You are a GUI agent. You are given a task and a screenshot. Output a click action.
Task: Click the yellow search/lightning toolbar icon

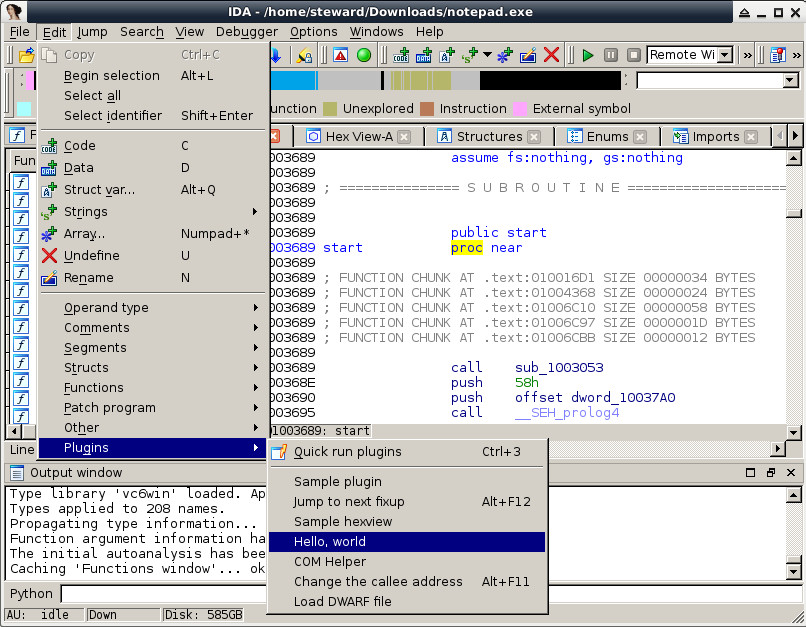pyautogui.click(x=304, y=55)
